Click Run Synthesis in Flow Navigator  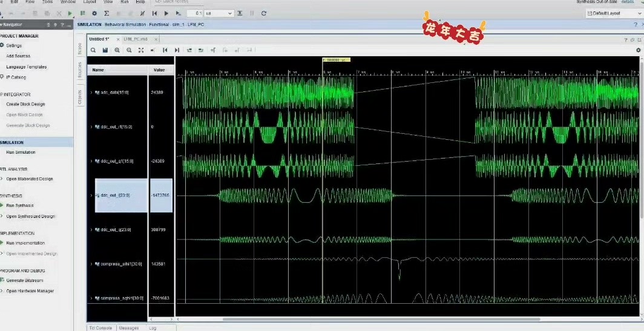[x=20, y=206]
